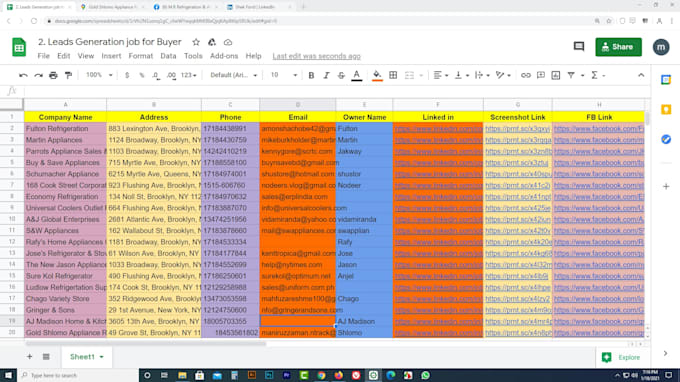Screen dimensions: 680x382
Task: Toggle bold formatting
Action: point(311,75)
